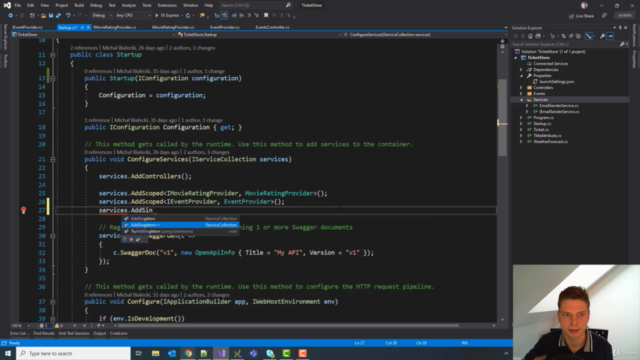Open the Debug configuration dropdown
This screenshot has height=360, width=640.
click(102, 16)
